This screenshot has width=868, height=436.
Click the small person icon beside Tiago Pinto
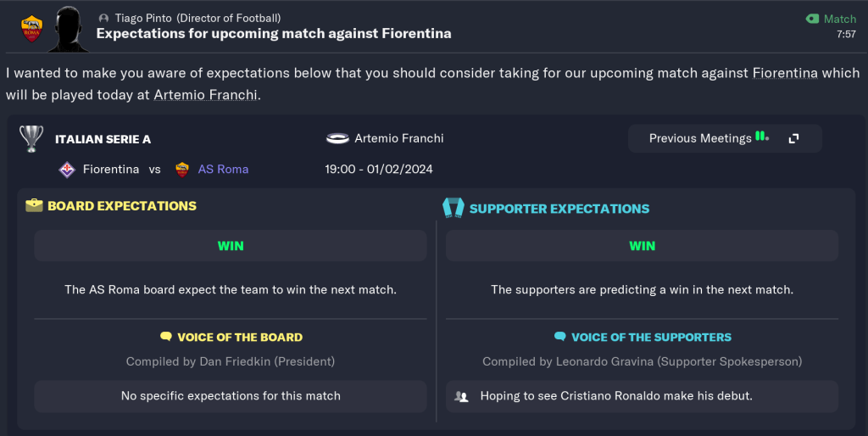103,18
